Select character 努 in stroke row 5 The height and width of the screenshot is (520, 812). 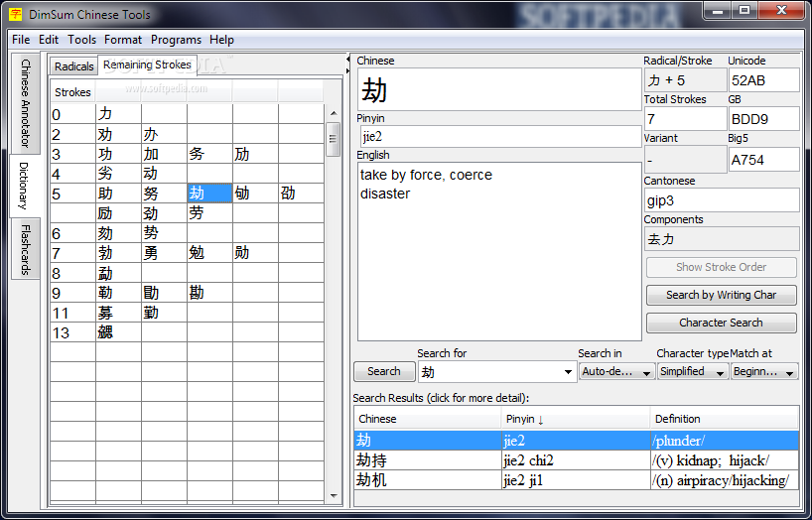coord(164,194)
